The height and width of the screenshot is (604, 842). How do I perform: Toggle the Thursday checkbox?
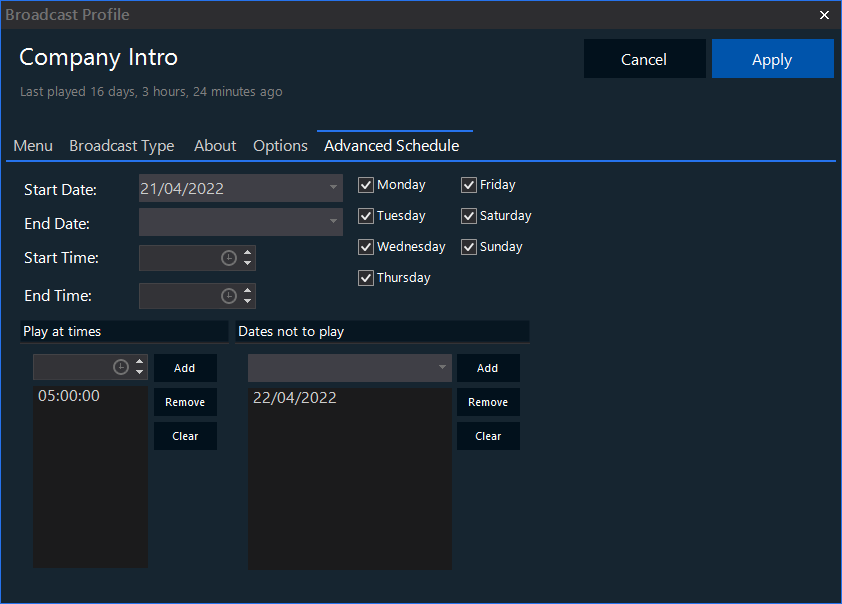[366, 278]
